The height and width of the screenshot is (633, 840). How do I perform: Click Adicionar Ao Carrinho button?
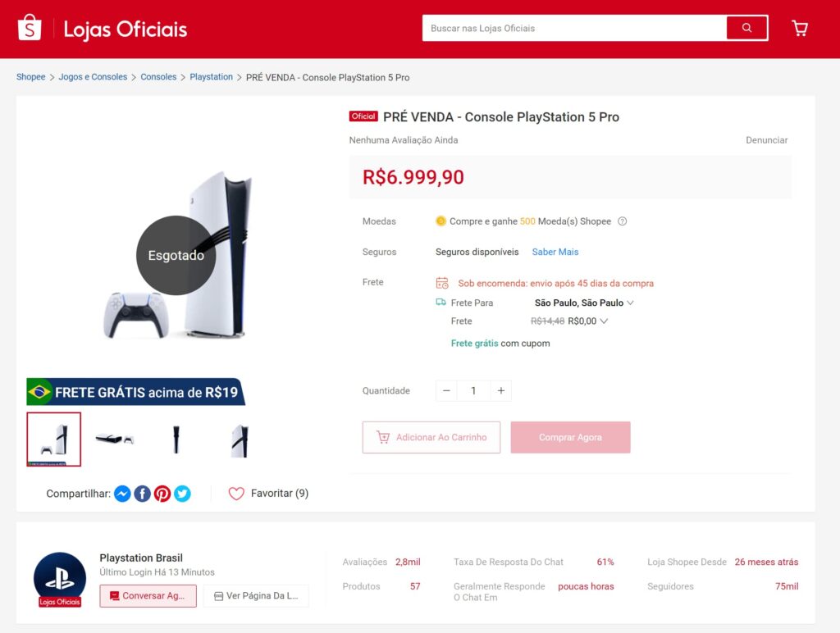coord(431,437)
